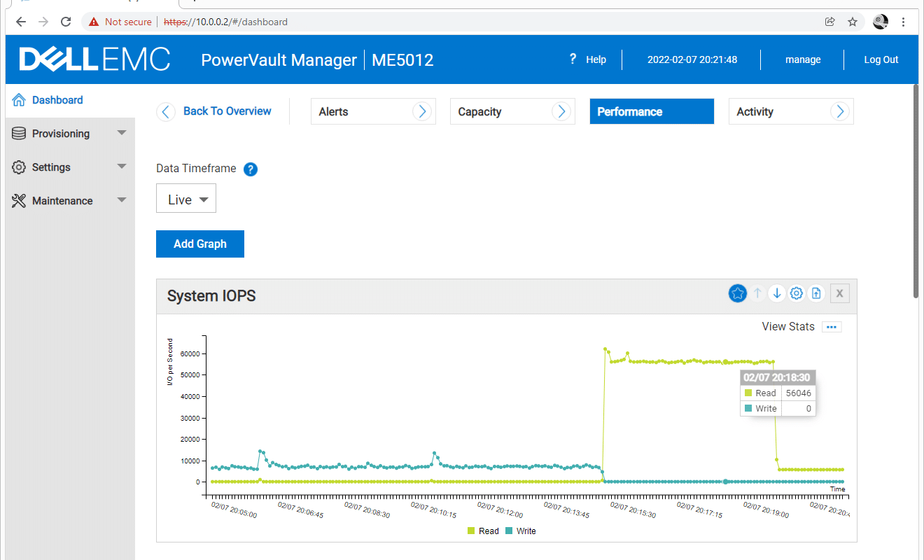Open the Chrome profile avatar
924x560 pixels.
[881, 22]
